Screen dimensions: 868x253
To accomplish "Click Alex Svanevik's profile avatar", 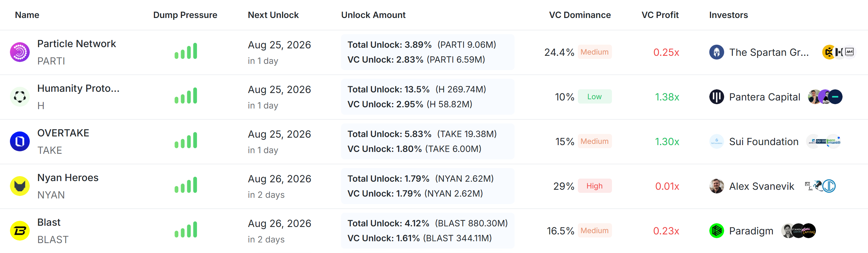I will click(716, 186).
